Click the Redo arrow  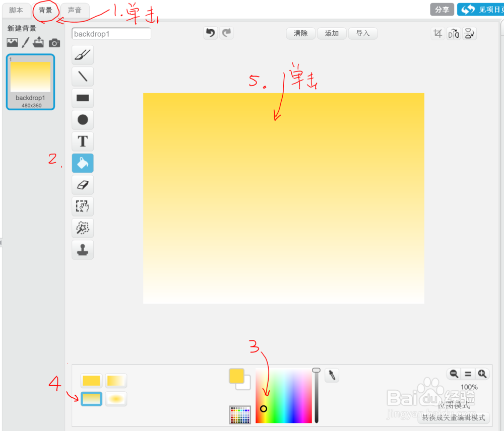click(x=227, y=33)
